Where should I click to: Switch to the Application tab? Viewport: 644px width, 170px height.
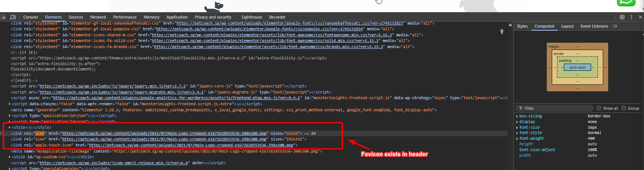click(177, 17)
